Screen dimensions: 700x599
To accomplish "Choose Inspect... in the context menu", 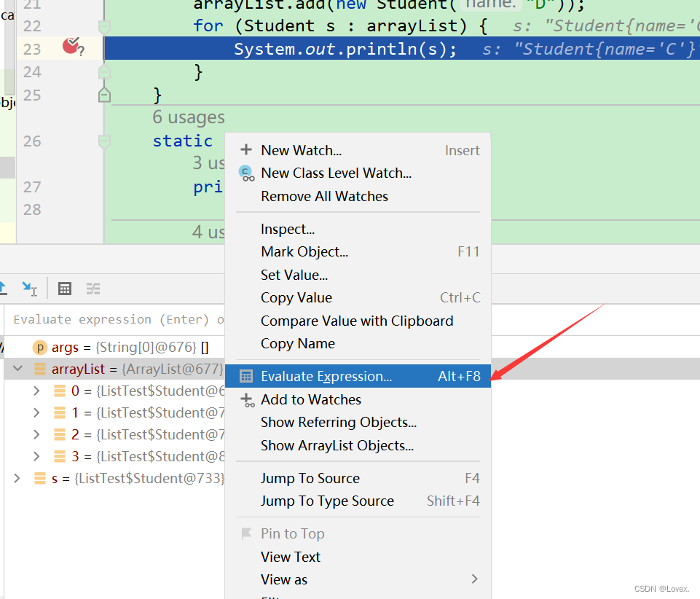I will pos(358,229).
